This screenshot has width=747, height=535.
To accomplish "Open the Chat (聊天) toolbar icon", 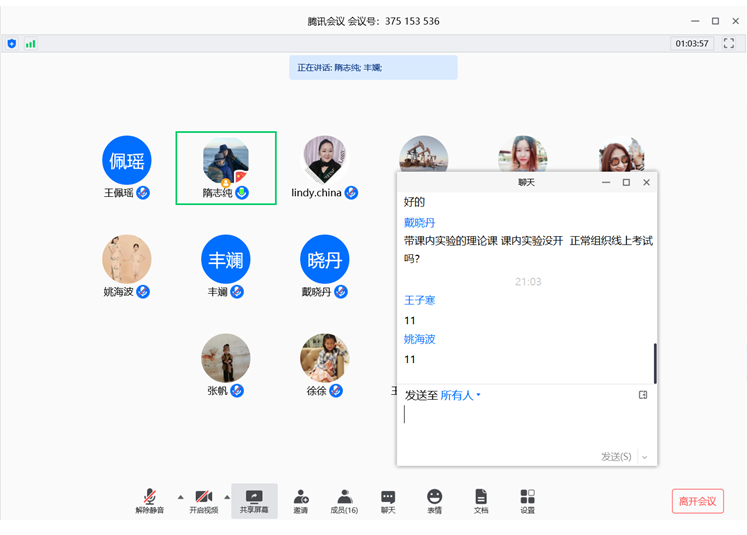I will (388, 501).
